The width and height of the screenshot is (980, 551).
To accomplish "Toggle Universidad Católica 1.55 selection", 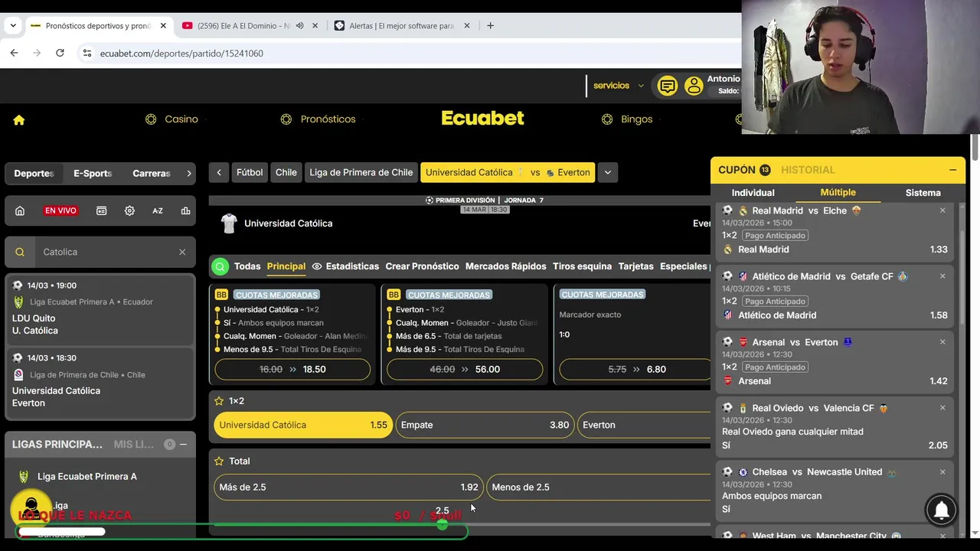I will tap(303, 425).
